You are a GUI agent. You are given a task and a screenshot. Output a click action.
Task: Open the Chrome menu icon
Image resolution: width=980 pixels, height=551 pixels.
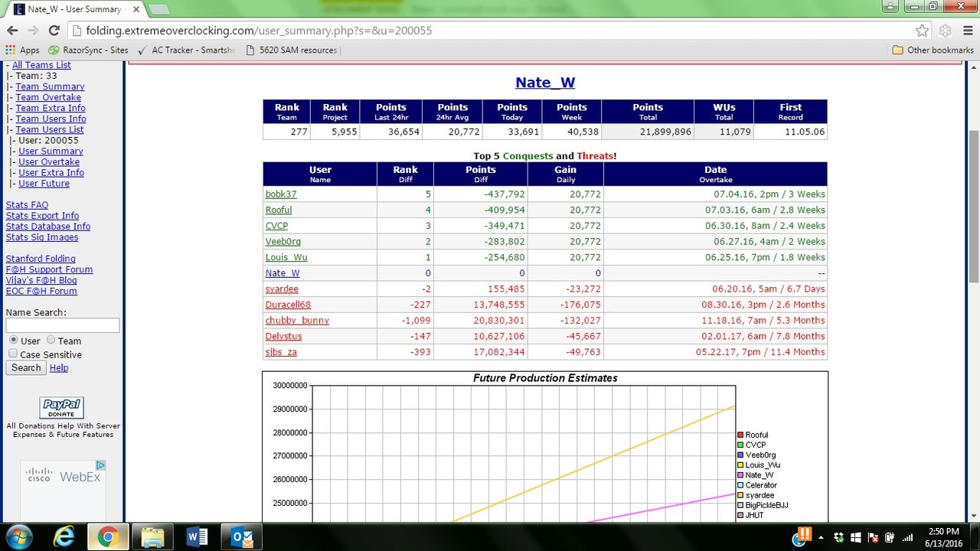tap(968, 31)
